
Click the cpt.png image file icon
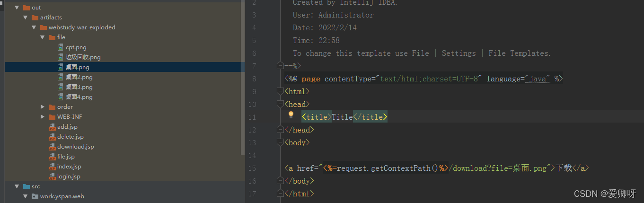coord(60,47)
